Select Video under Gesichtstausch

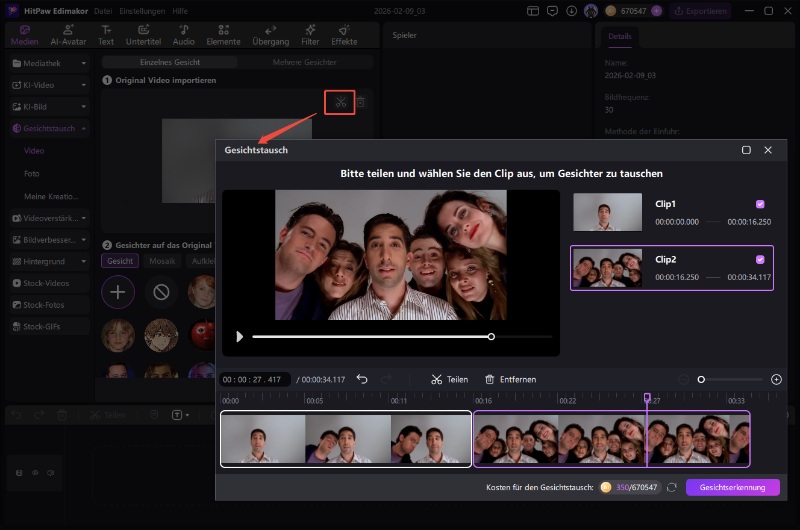pyautogui.click(x=34, y=151)
